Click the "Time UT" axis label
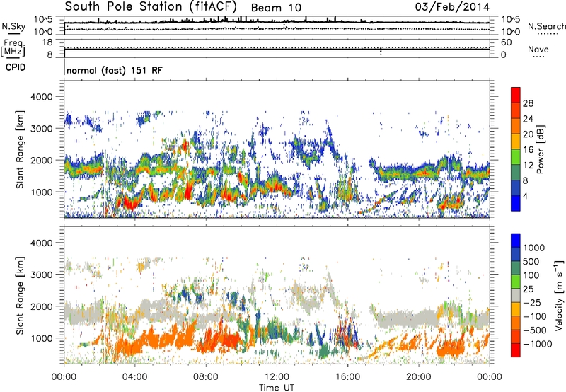Screen dimensions: 566x392 pyautogui.click(x=277, y=388)
